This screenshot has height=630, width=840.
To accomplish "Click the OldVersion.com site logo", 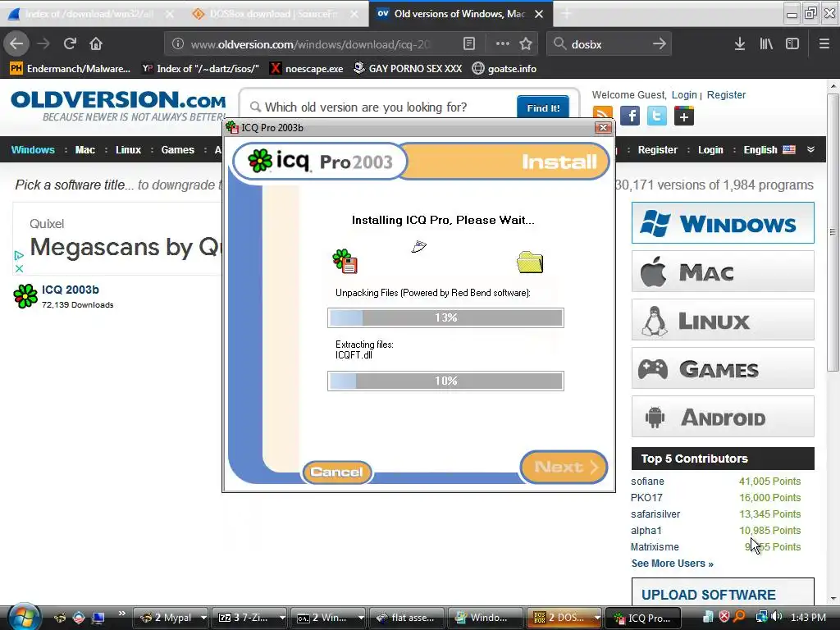I will (x=118, y=106).
